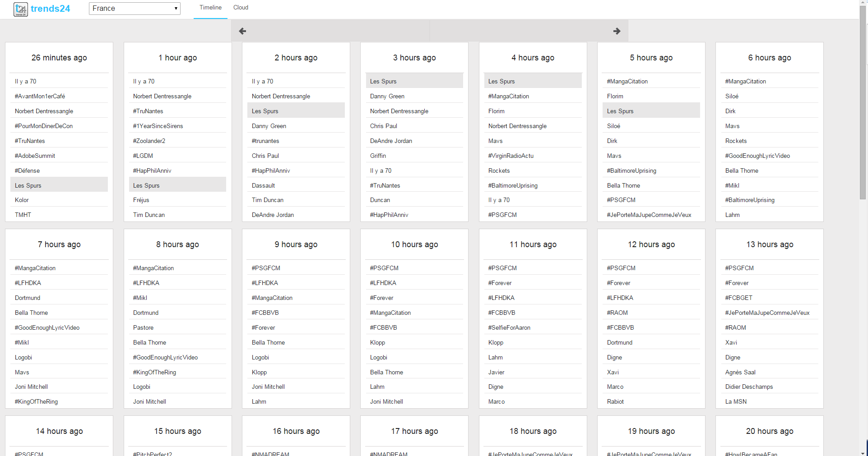This screenshot has width=868, height=456.
Task: Open Kolor trend link
Action: pos(22,200)
